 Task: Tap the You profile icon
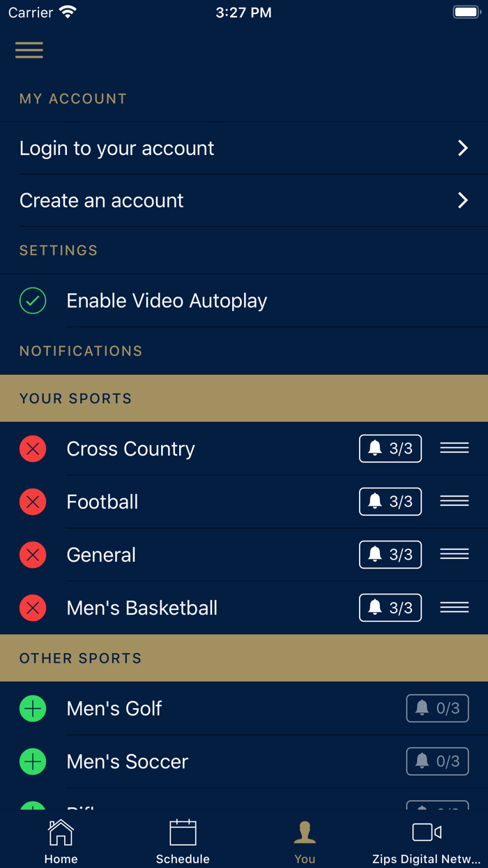305,832
